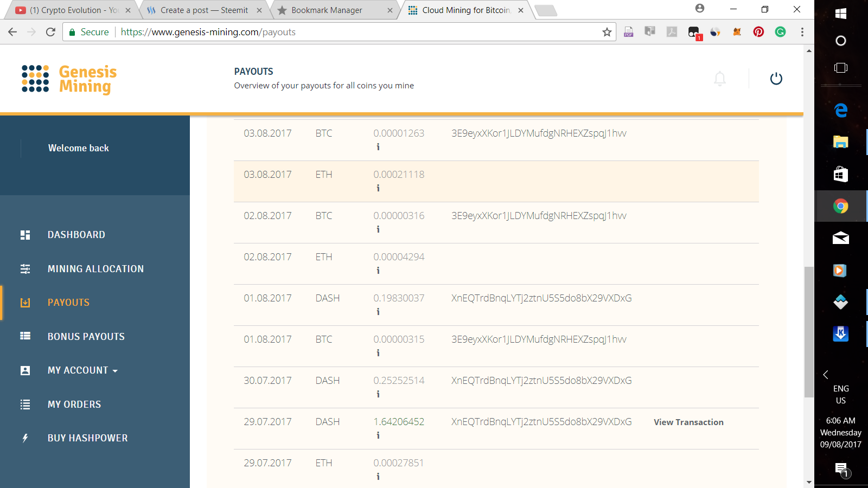Switch to the Bookmark Manager tab
Image resolution: width=868 pixels, height=488 pixels.
tap(327, 10)
